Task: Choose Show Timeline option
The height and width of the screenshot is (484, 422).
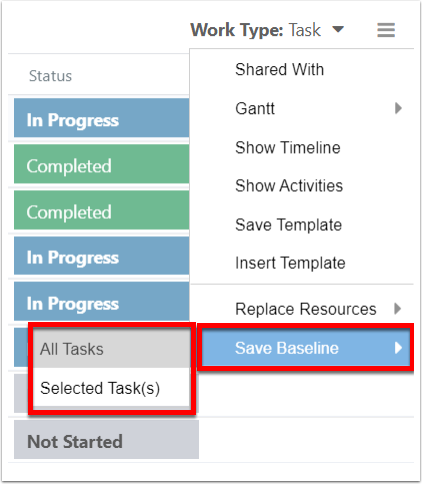Action: pyautogui.click(x=302, y=147)
